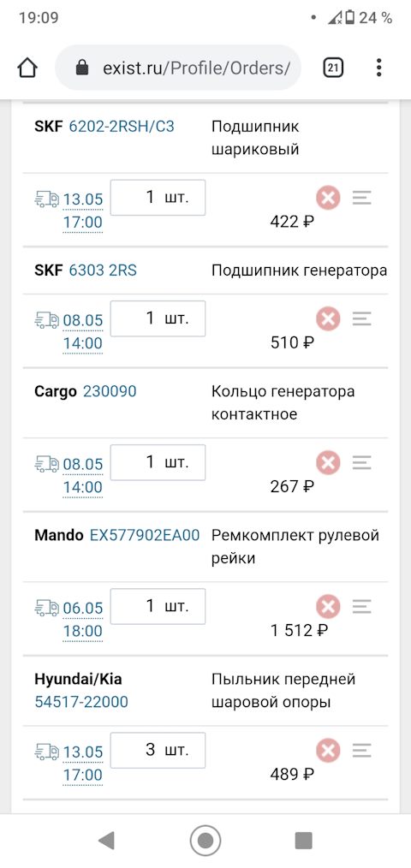This screenshot has width=411, height=868.
Task: Expand the options menu for SKF 6303 2RS
Action: tap(361, 318)
